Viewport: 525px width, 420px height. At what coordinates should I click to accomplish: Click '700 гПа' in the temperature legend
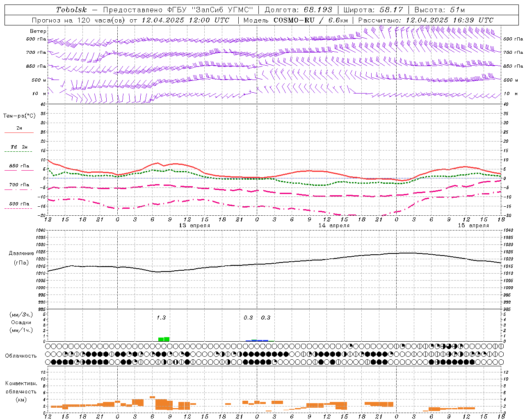click(x=19, y=185)
